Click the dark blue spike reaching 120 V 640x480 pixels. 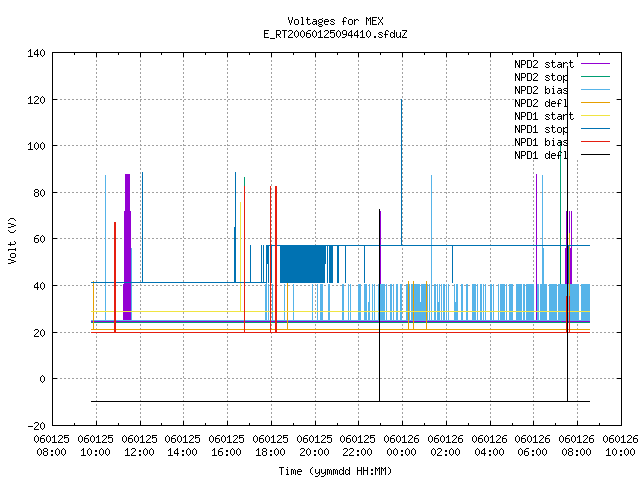(402, 171)
